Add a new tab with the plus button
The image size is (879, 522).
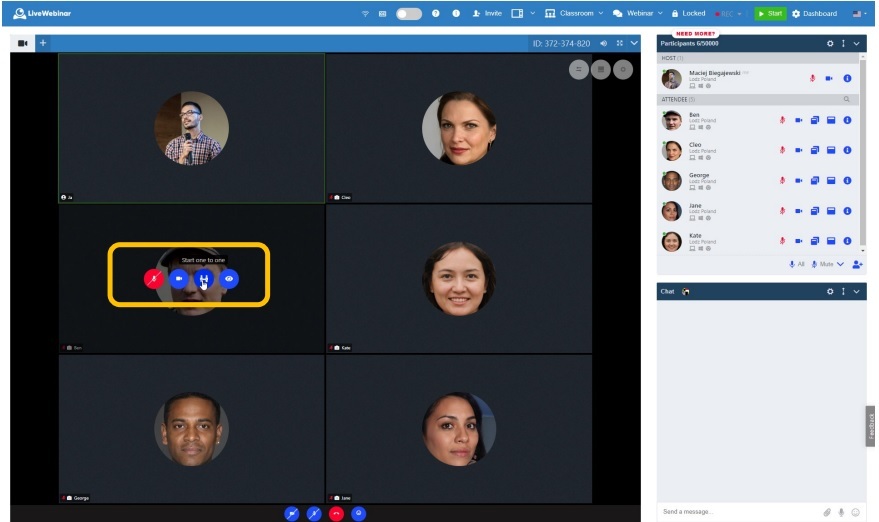tap(43, 44)
